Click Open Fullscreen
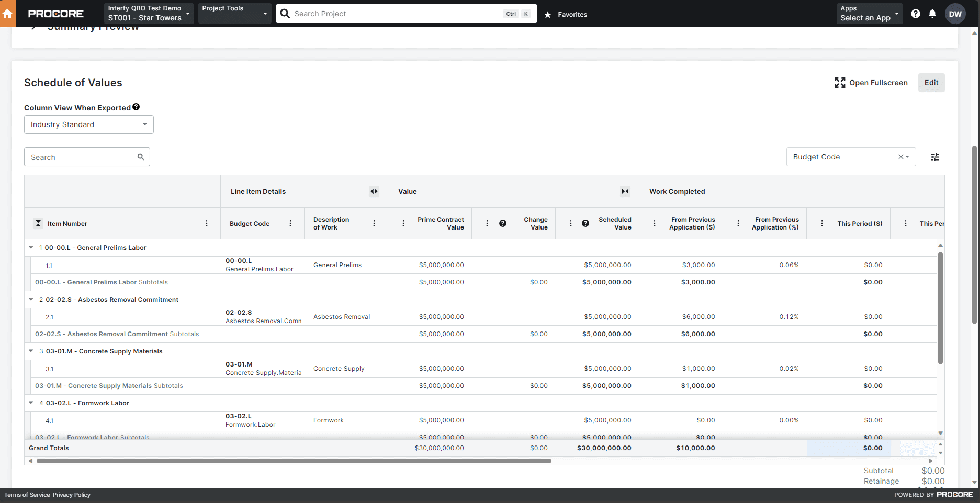 pyautogui.click(x=871, y=83)
